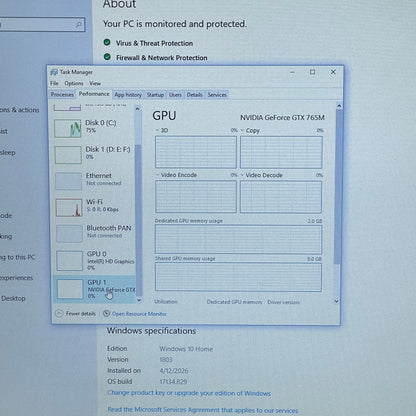This screenshot has width=416, height=416.
Task: Open the File menu in Task Manager
Action: click(54, 83)
